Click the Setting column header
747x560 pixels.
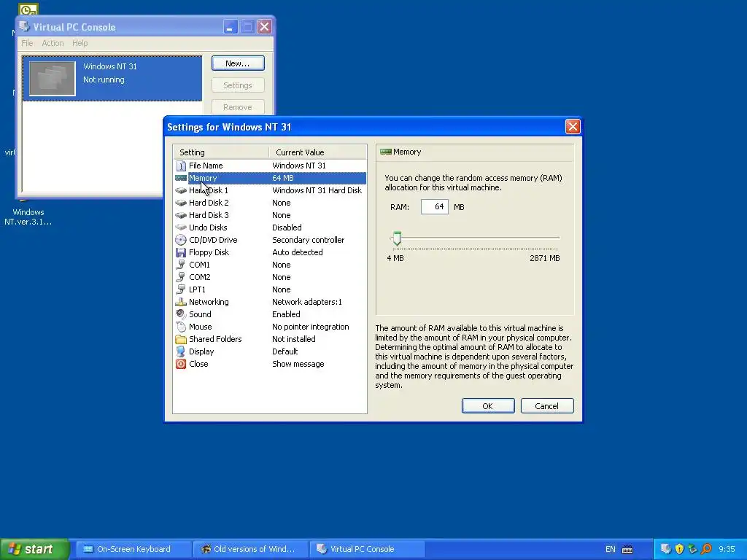(221, 152)
